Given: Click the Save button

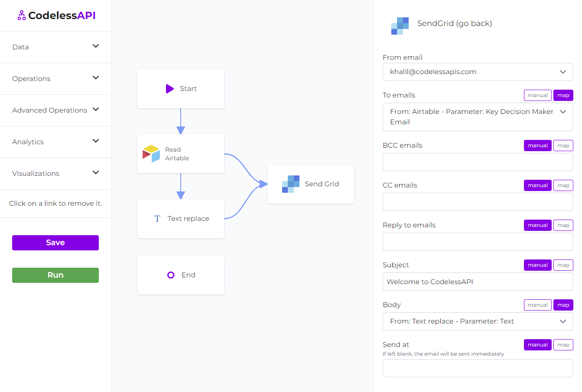Looking at the screenshot, I should 55,243.
